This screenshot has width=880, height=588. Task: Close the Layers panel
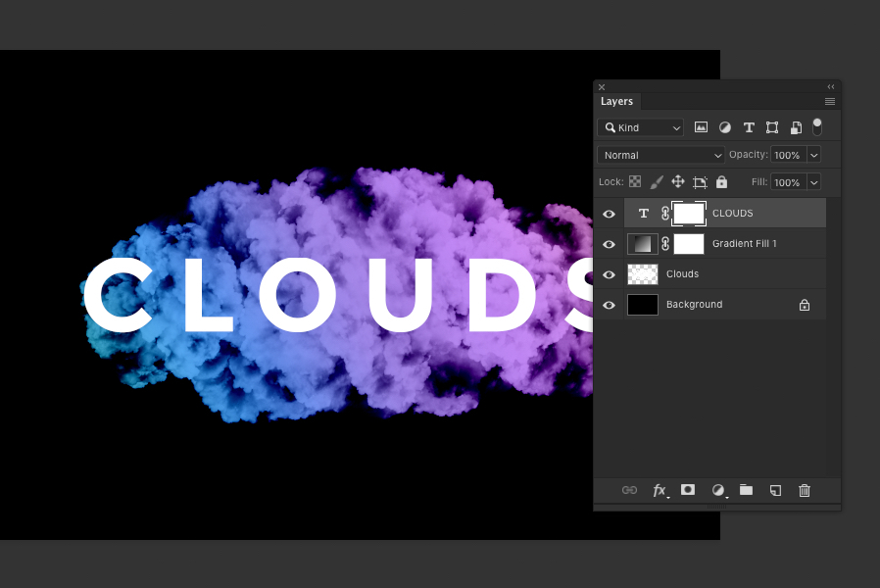[x=602, y=87]
